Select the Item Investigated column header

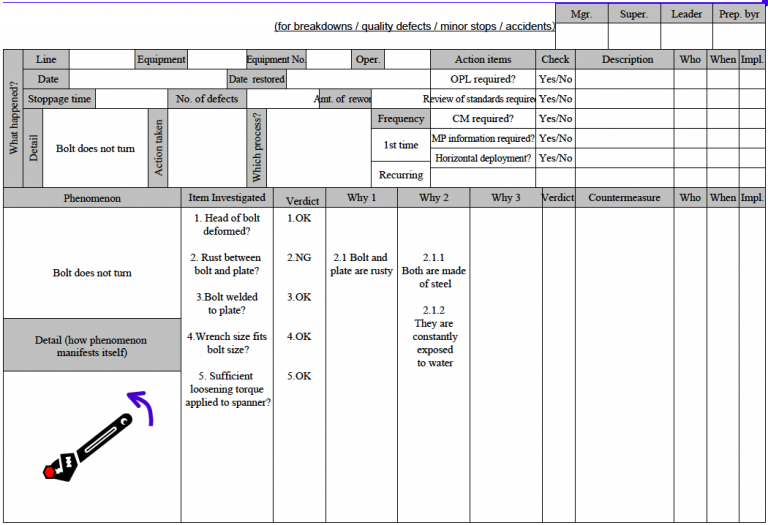[227, 198]
